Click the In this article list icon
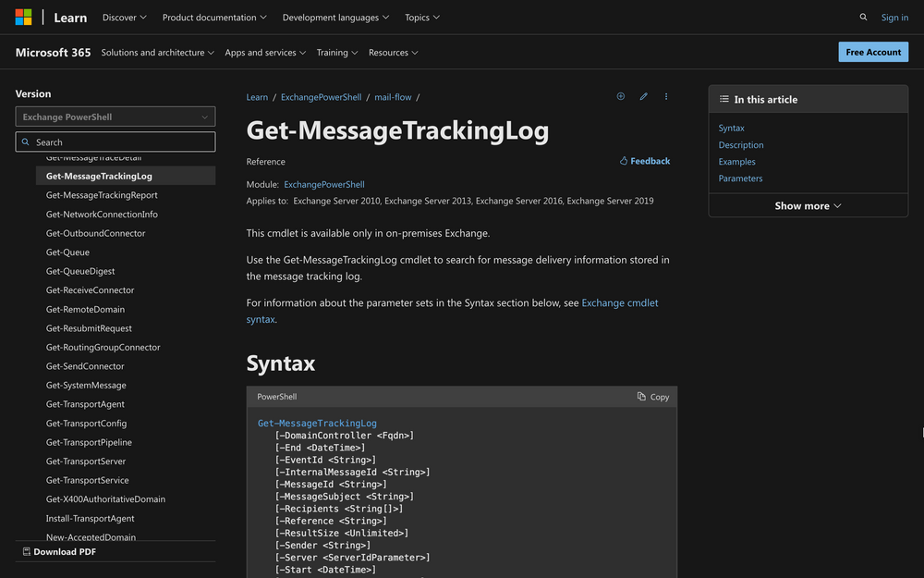The image size is (924, 578). pos(724,99)
